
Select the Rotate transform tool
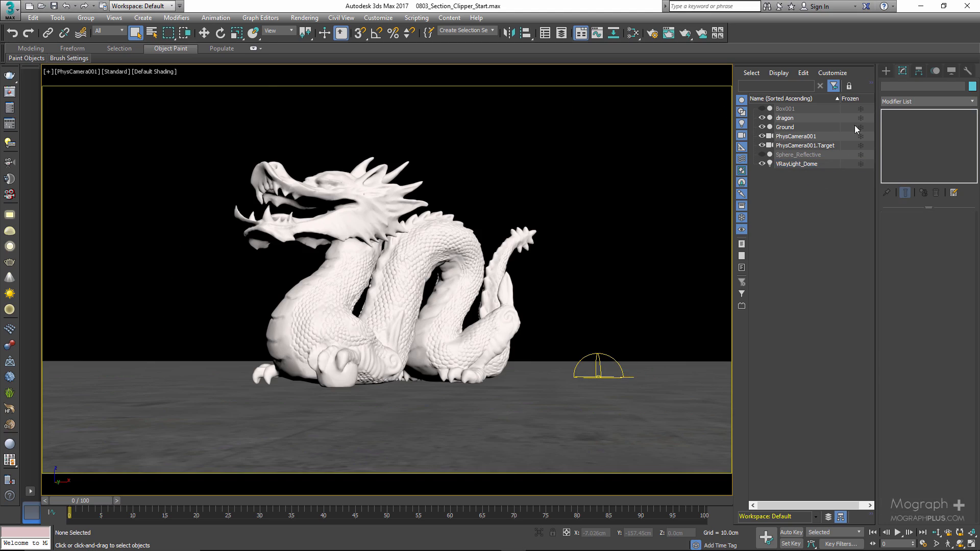coord(220,33)
